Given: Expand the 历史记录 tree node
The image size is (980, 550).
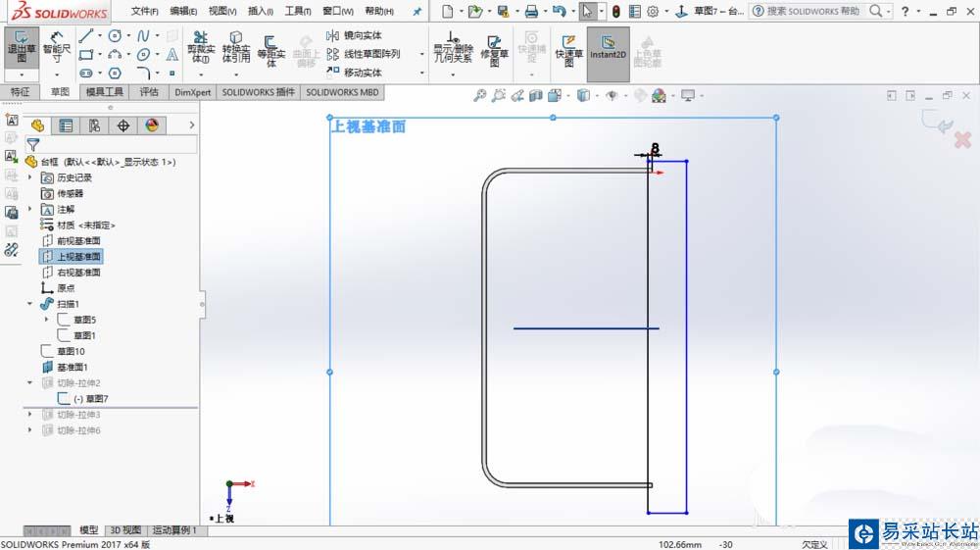Looking at the screenshot, I should (29, 177).
